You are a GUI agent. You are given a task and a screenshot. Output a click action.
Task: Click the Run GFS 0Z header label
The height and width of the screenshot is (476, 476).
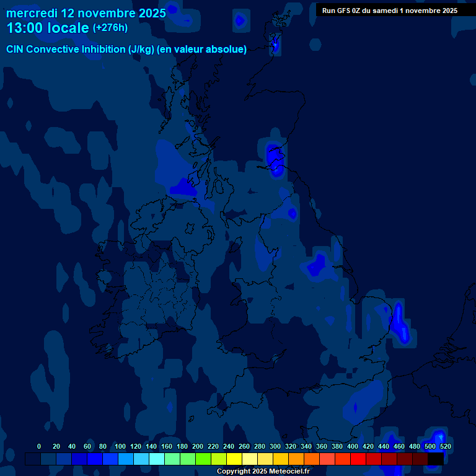tap(389, 11)
